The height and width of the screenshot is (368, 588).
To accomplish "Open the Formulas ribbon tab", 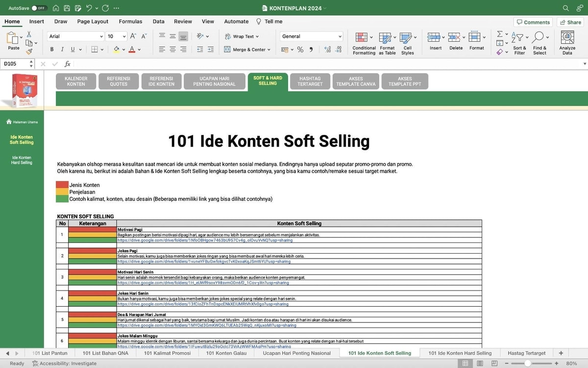I will coord(130,22).
